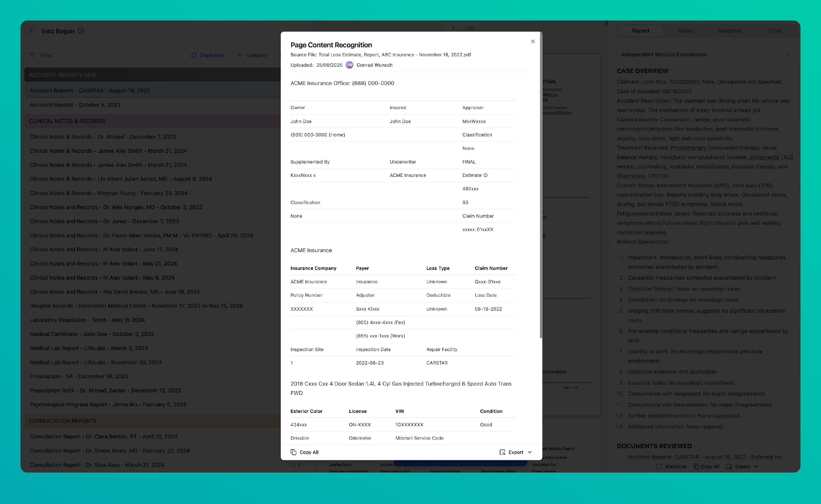The height and width of the screenshot is (504, 821).
Task: Close the Page Content Recognition dialog
Action: coord(533,41)
